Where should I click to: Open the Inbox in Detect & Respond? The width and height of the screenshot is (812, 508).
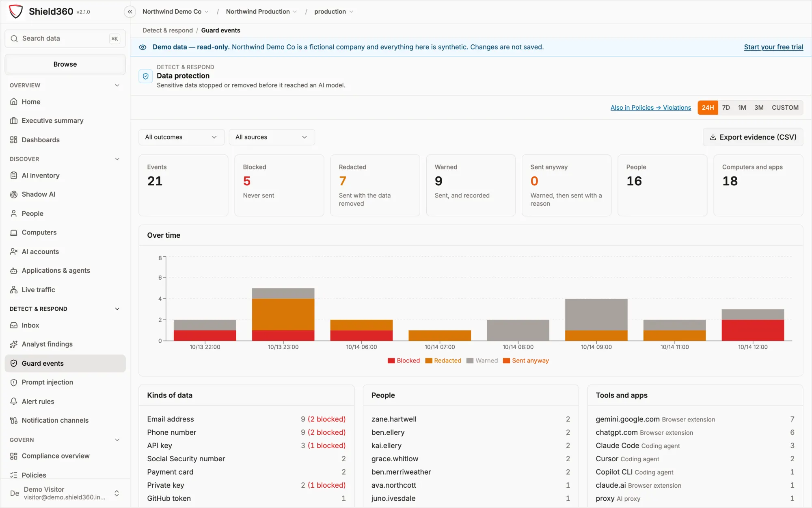[x=65, y=325]
